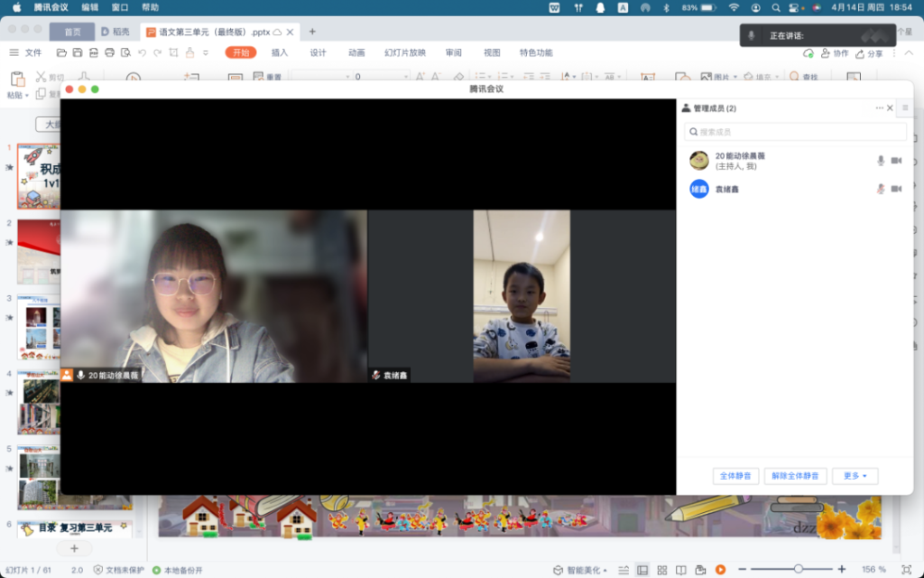Click the 协作 collaboration icon
The image size is (924, 578).
click(x=834, y=53)
